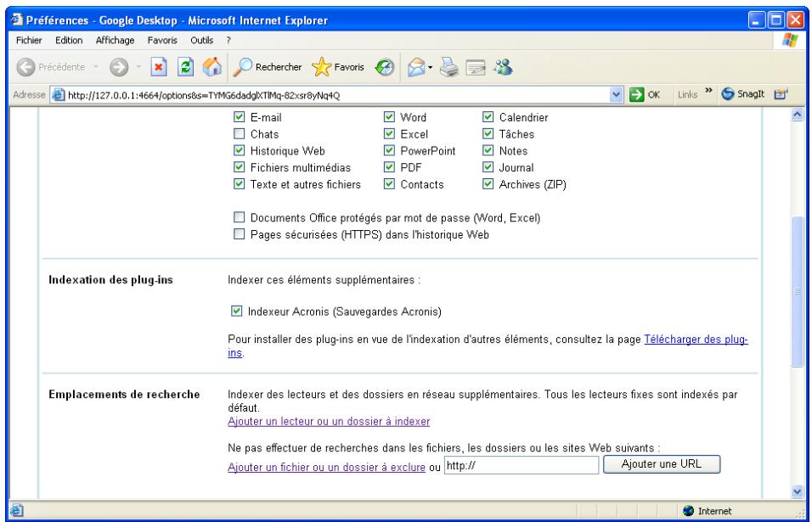Image resolution: width=812 pixels, height=522 pixels.
Task: Click the Internet Explorer title bar icon
Action: (17, 20)
